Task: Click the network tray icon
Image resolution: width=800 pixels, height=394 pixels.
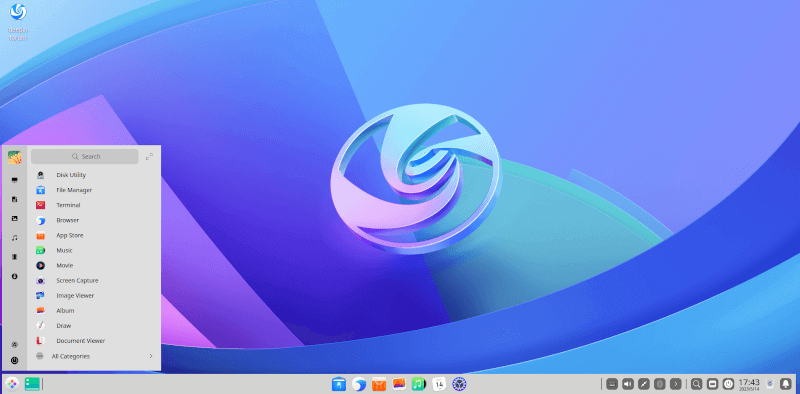Action: [x=644, y=384]
